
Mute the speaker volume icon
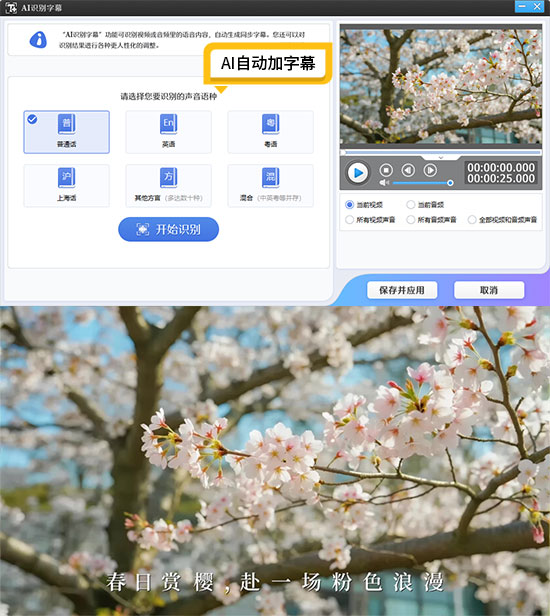coord(384,183)
